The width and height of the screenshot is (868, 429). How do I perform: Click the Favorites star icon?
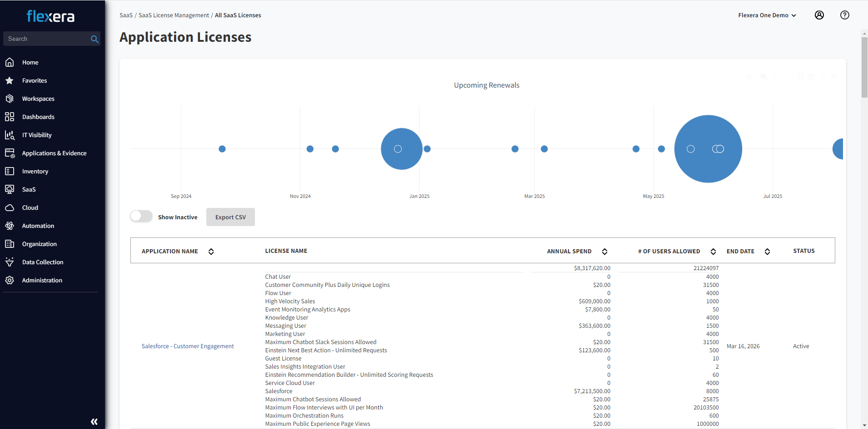[x=10, y=80]
